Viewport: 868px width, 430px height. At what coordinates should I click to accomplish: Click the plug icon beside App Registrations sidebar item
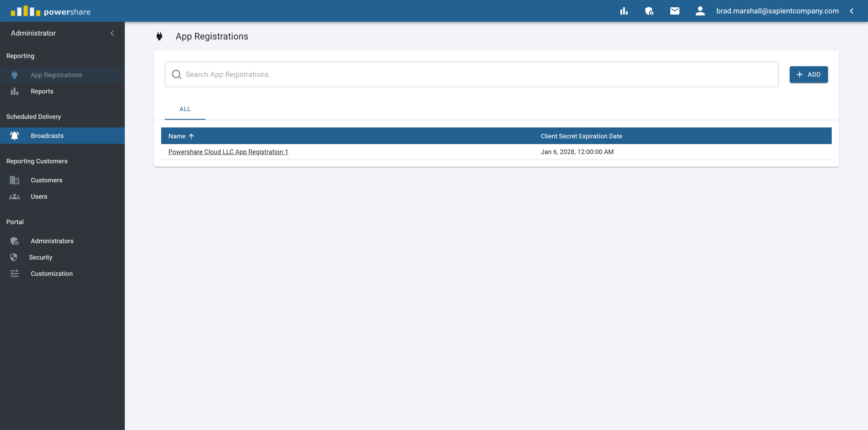[x=15, y=75]
